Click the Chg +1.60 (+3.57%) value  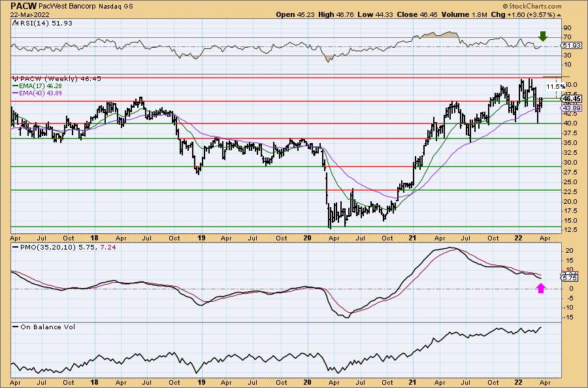click(x=523, y=14)
